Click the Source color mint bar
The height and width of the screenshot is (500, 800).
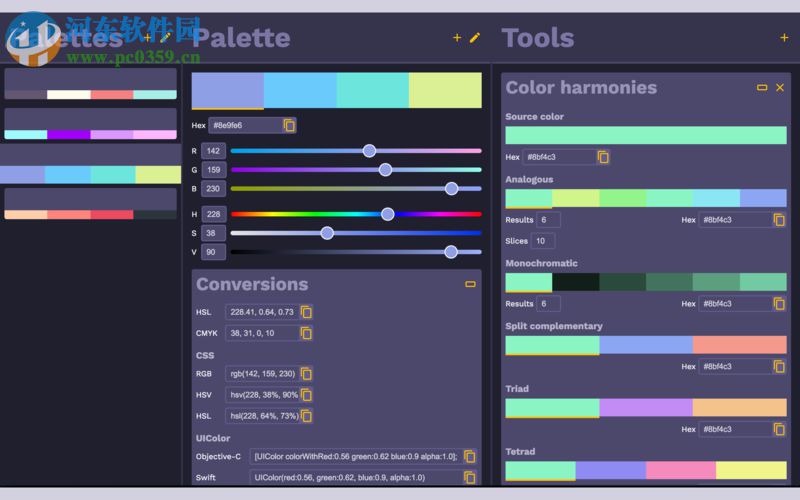click(x=646, y=135)
